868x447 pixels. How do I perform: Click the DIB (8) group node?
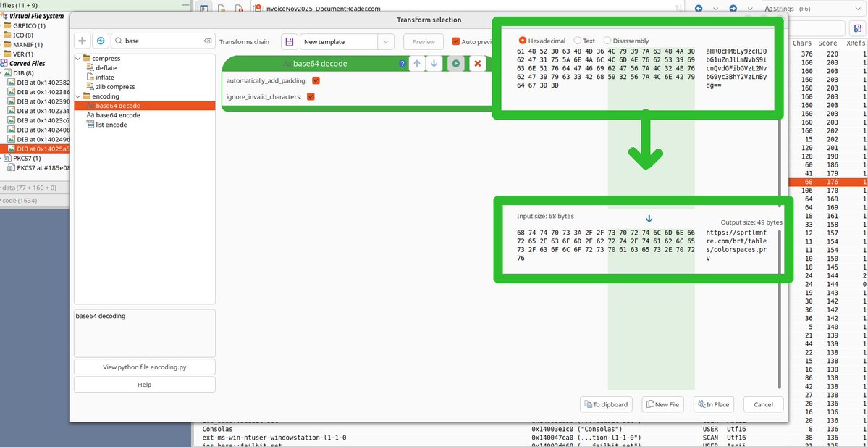coord(22,72)
